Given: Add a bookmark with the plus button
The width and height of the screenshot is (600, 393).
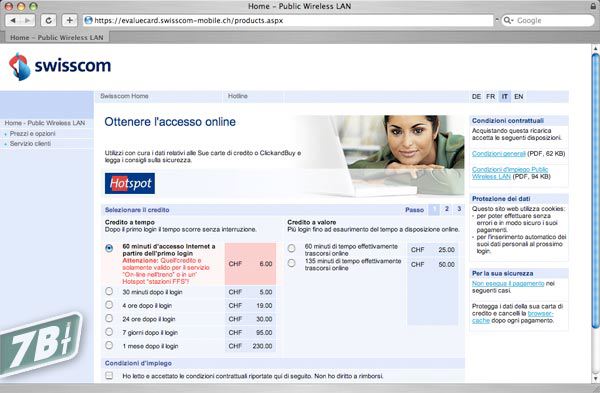Looking at the screenshot, I should click(x=69, y=20).
